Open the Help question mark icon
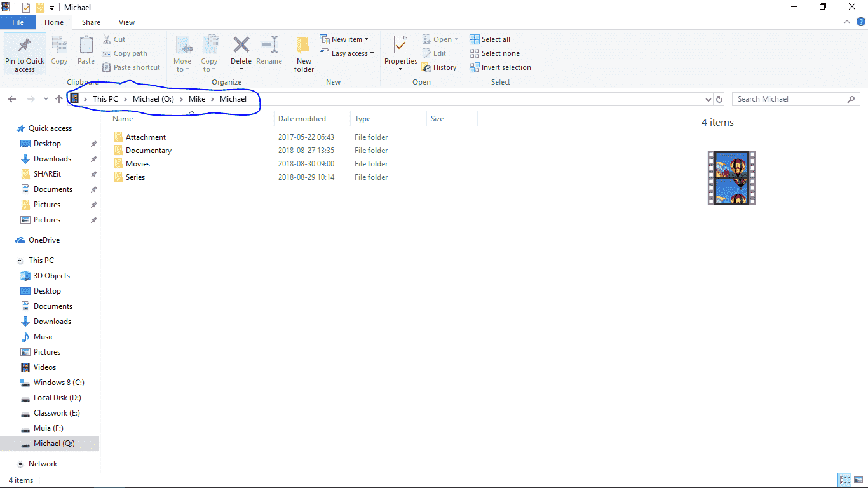 tap(860, 22)
